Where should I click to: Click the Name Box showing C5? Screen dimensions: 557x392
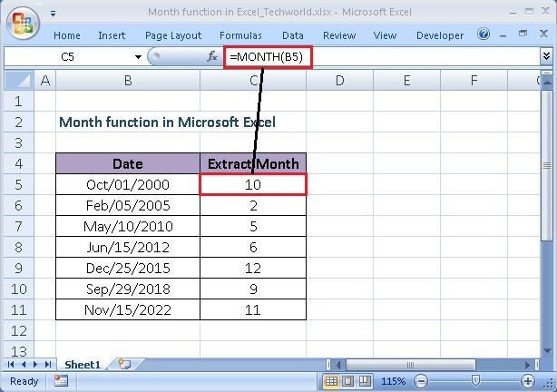tap(67, 57)
